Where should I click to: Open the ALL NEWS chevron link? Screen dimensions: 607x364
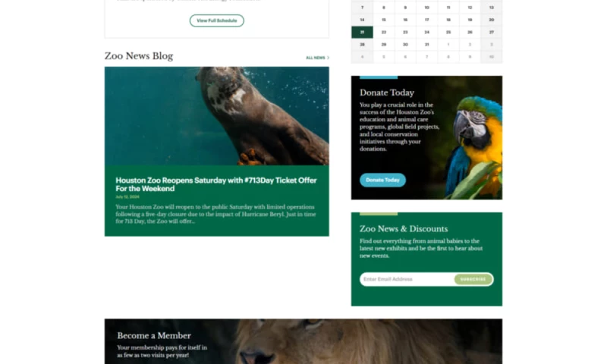coord(317,58)
